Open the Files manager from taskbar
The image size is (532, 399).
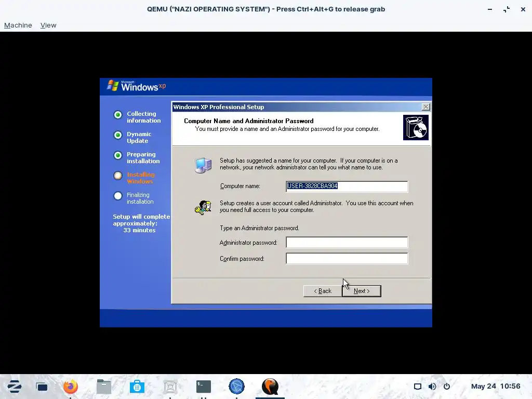click(104, 387)
